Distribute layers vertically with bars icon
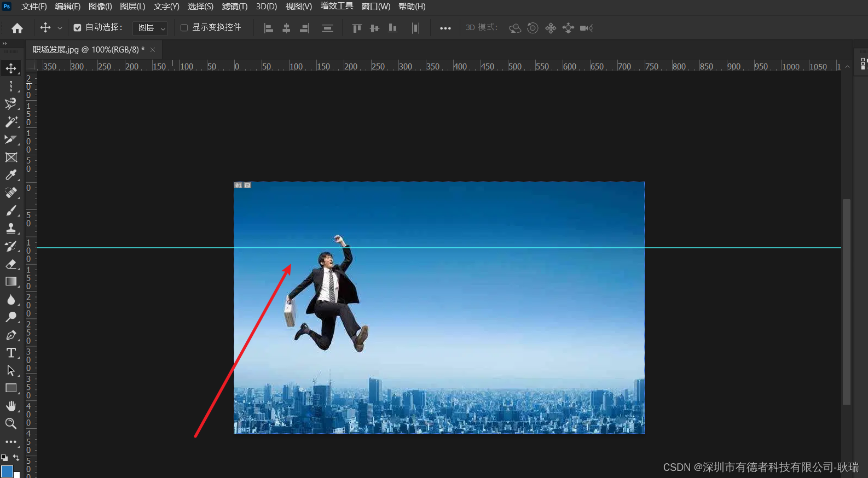Screen dimensions: 868x478 click(327, 28)
